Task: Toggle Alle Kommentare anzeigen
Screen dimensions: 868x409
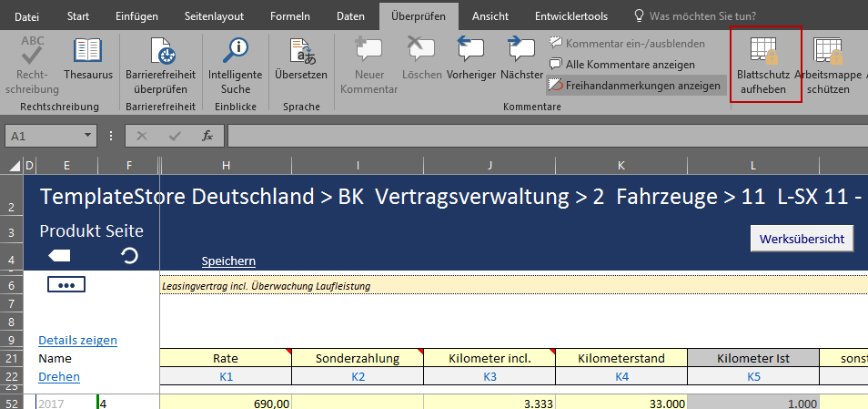Action: coord(621,65)
